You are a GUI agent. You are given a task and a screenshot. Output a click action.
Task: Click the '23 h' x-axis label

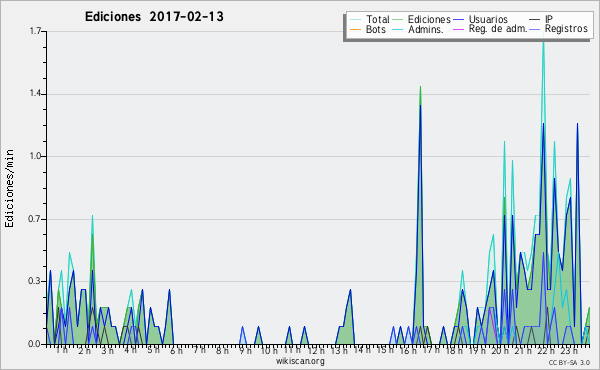569,350
